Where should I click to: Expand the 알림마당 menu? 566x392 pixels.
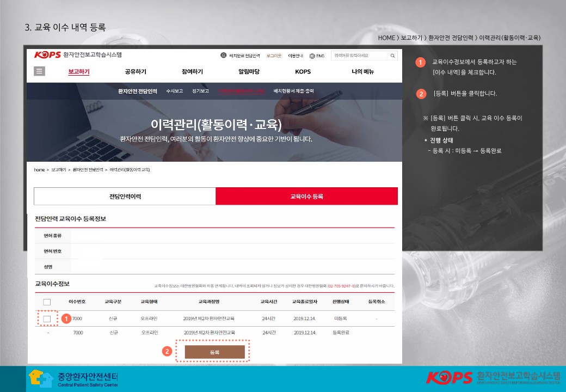tap(249, 72)
